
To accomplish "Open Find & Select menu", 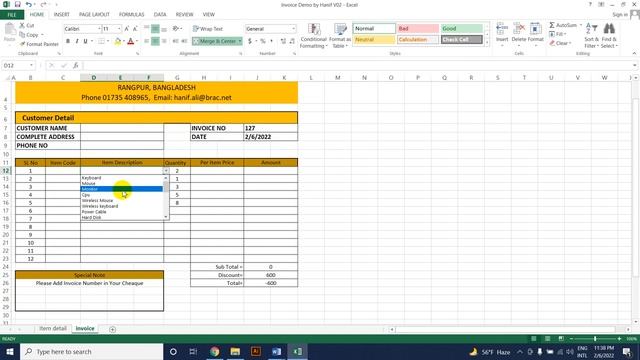I will pyautogui.click(x=609, y=36).
